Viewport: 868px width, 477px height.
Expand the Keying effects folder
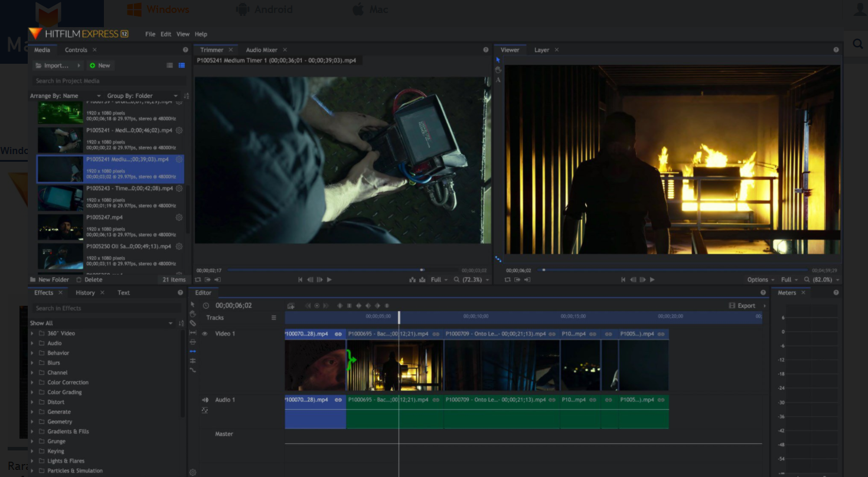pos(32,452)
